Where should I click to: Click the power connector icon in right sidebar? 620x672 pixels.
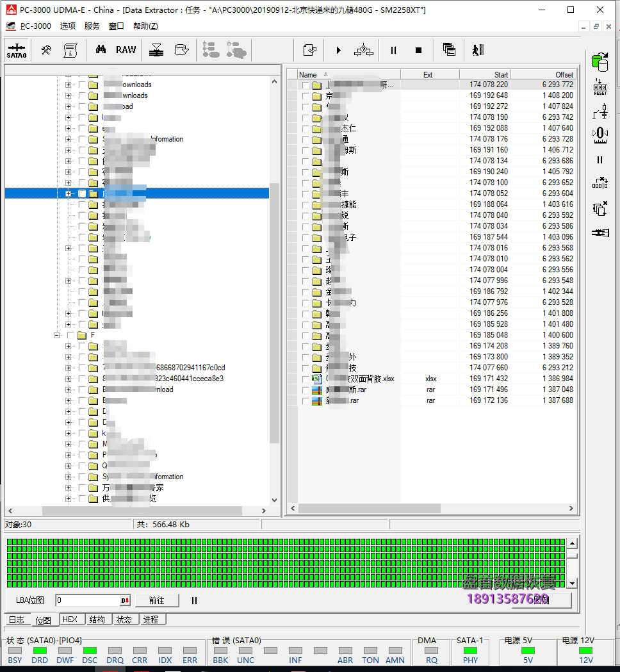coord(600,111)
